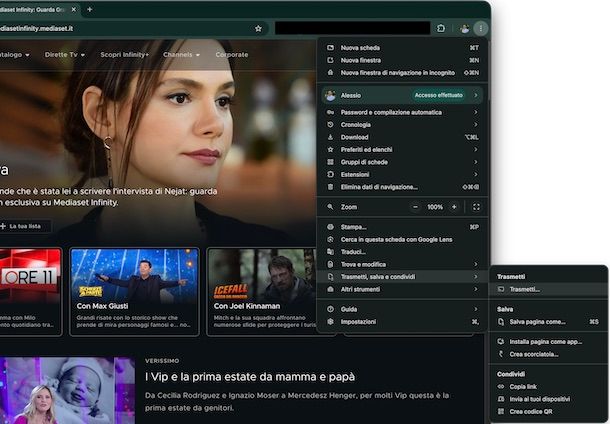Expand Gruppi di schede submenu

[x=403, y=162]
